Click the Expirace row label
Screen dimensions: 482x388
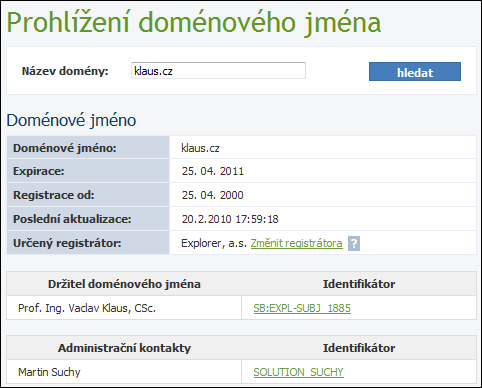(x=39, y=171)
